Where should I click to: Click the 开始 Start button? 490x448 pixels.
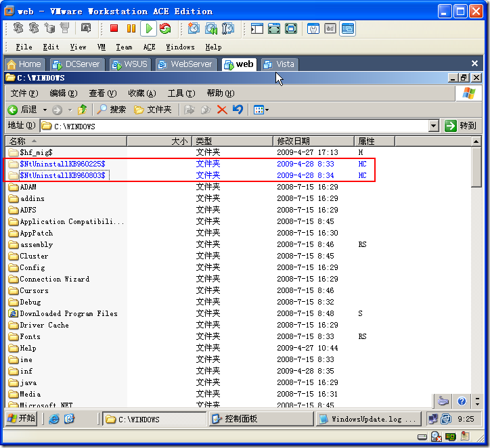(22, 418)
